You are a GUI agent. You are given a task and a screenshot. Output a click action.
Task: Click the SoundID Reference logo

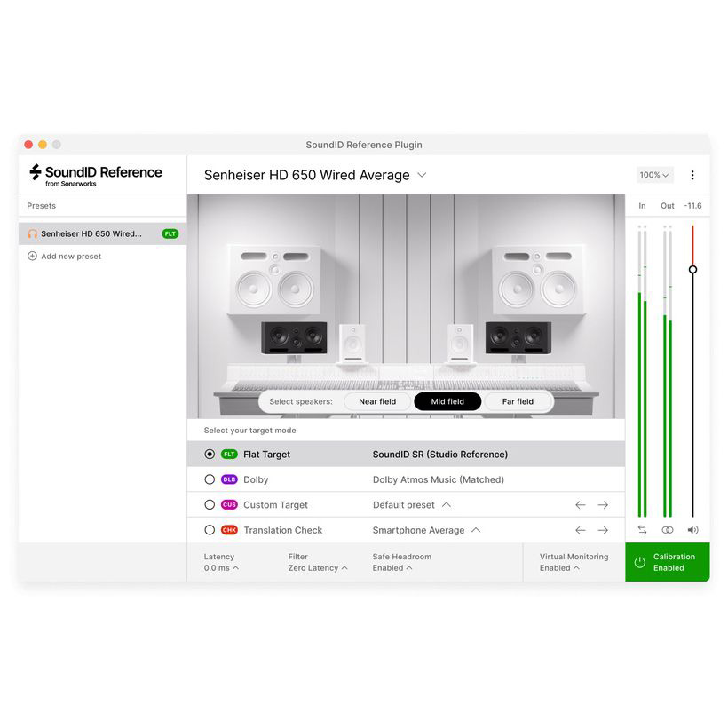[96, 175]
